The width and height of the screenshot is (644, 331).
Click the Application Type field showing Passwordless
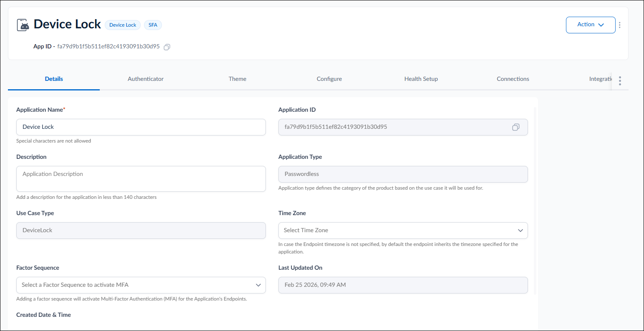pos(403,174)
